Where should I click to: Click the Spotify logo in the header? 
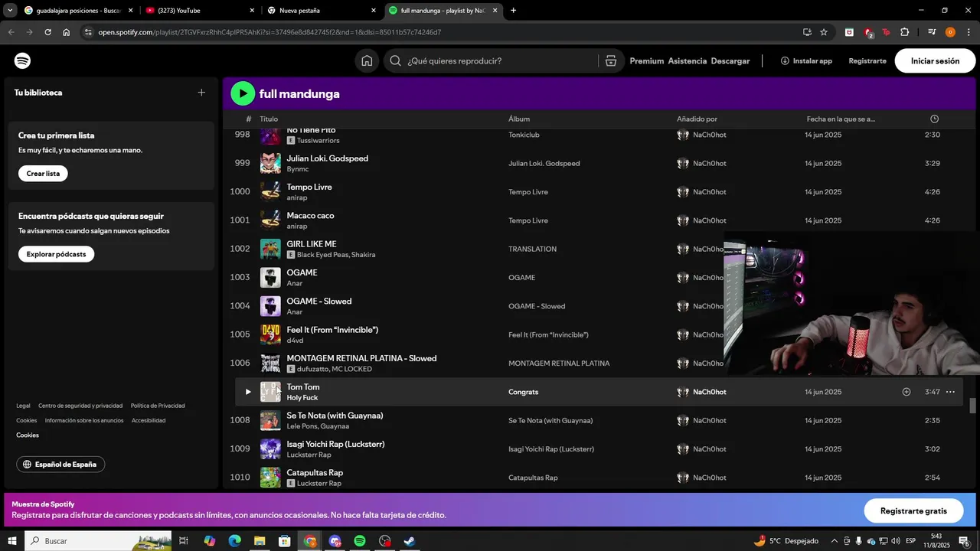point(23,60)
